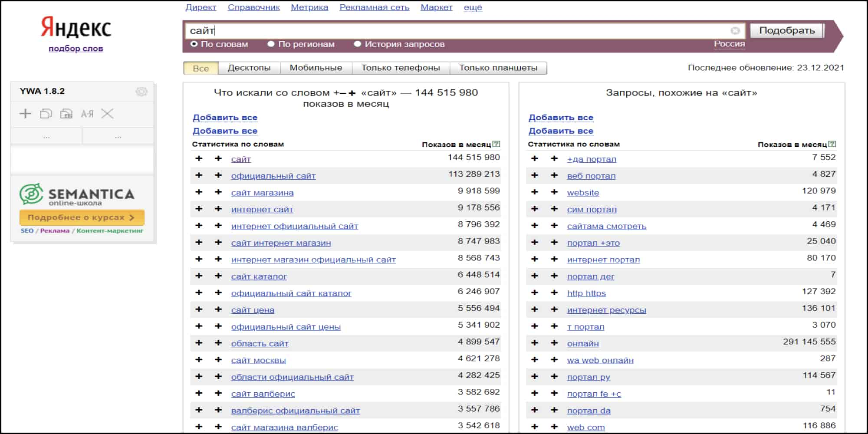Click the leftmost plus beside 'официальный сайт'
Image resolution: width=868 pixels, height=434 pixels.
click(x=199, y=175)
